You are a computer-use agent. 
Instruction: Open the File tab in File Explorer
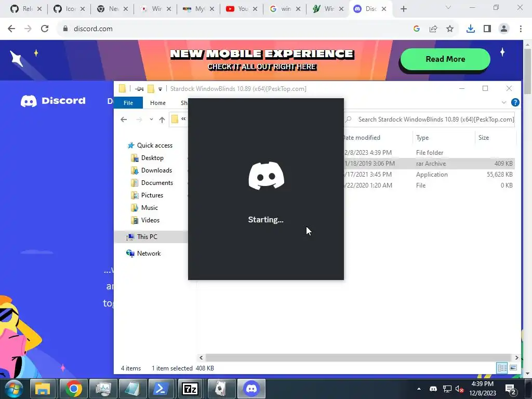pyautogui.click(x=128, y=103)
